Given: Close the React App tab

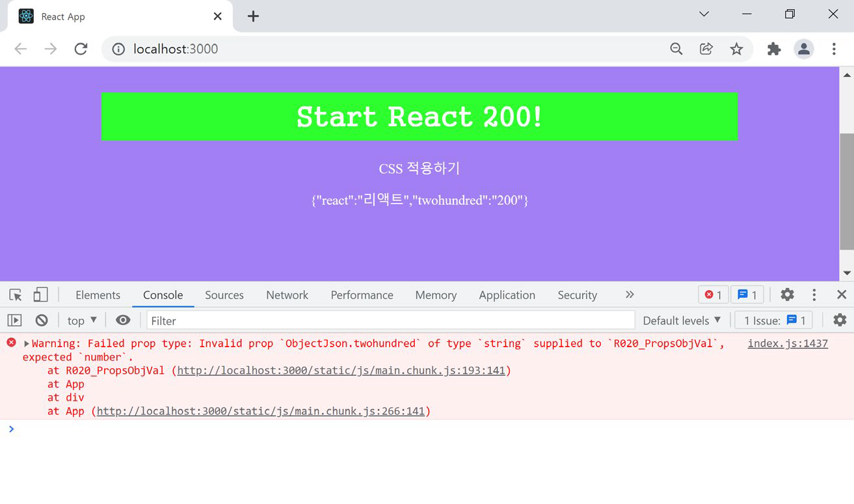Looking at the screenshot, I should click(x=218, y=16).
